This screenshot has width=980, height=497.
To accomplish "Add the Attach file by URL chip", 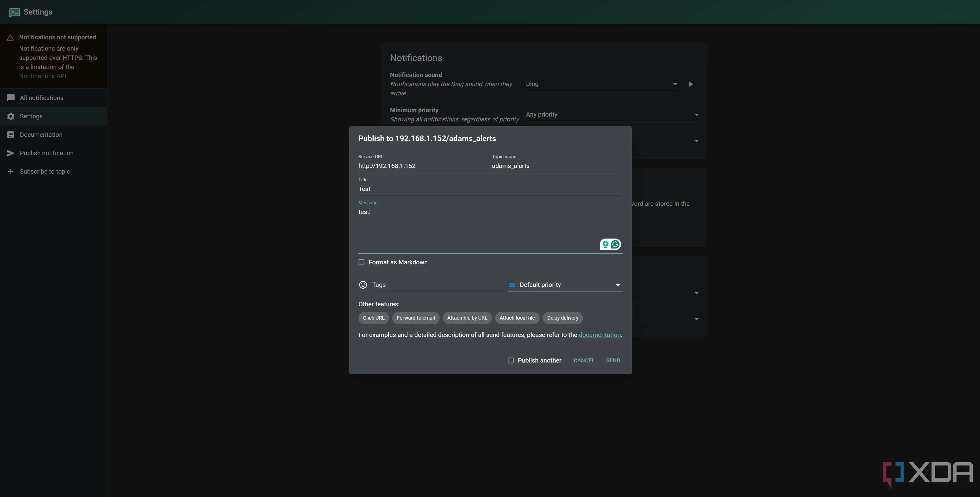I will 467,318.
